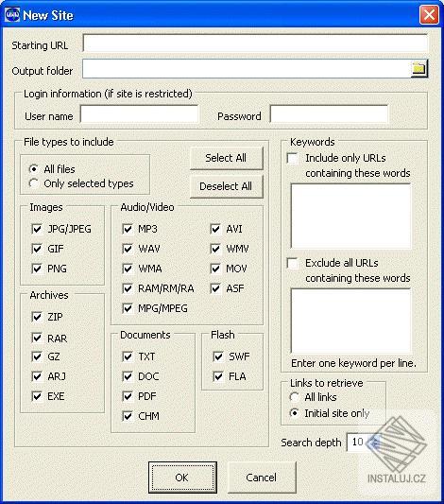
Task: Close the New Site dialog
Action: pyautogui.click(x=429, y=15)
